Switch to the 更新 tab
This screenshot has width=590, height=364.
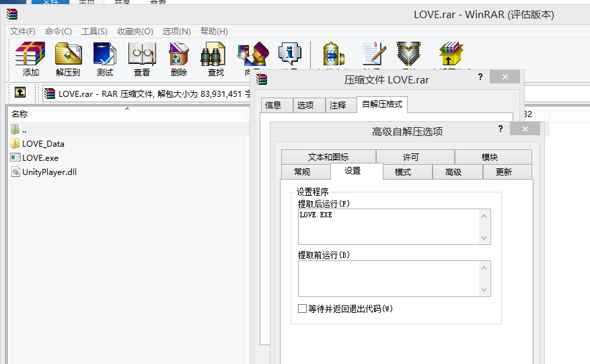507,172
